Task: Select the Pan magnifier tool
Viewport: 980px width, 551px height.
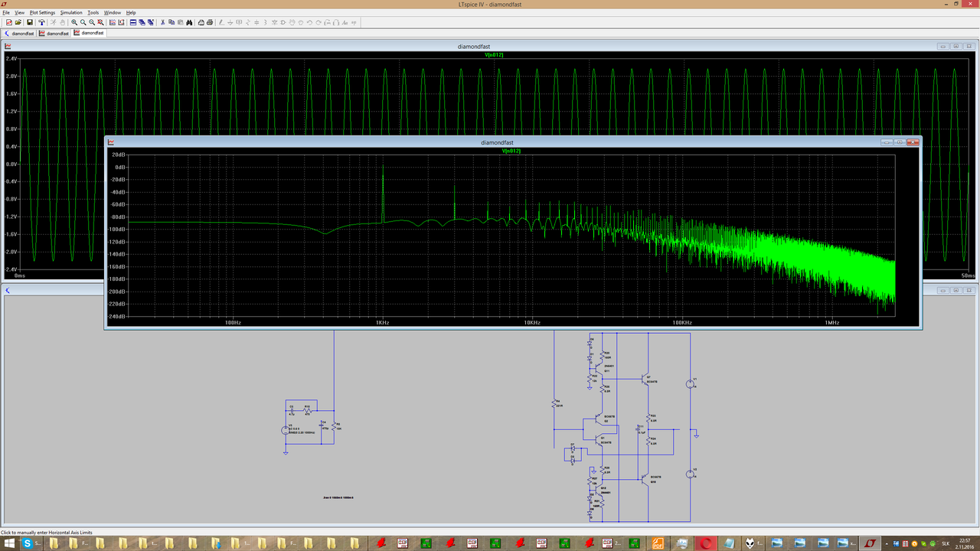Action: click(x=83, y=22)
